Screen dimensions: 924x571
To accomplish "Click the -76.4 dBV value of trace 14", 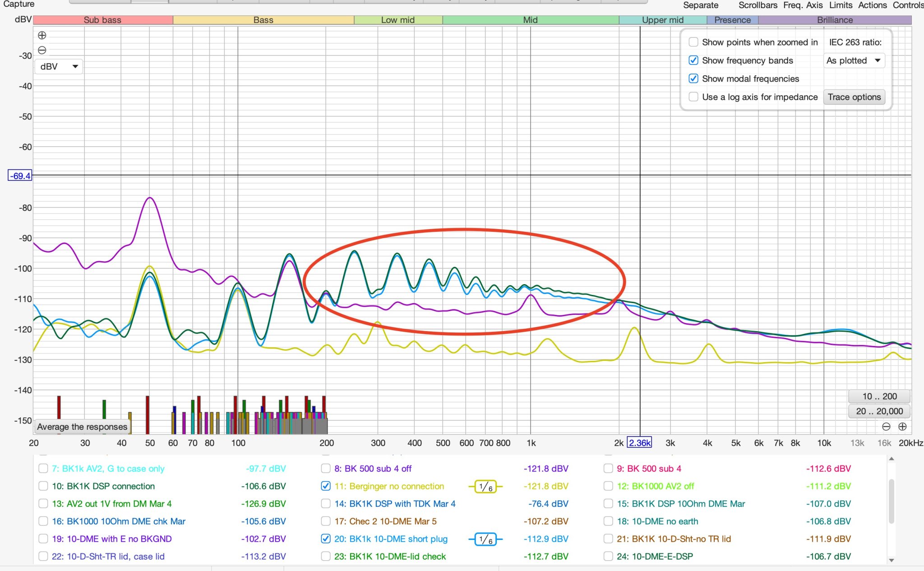I will pyautogui.click(x=549, y=504).
